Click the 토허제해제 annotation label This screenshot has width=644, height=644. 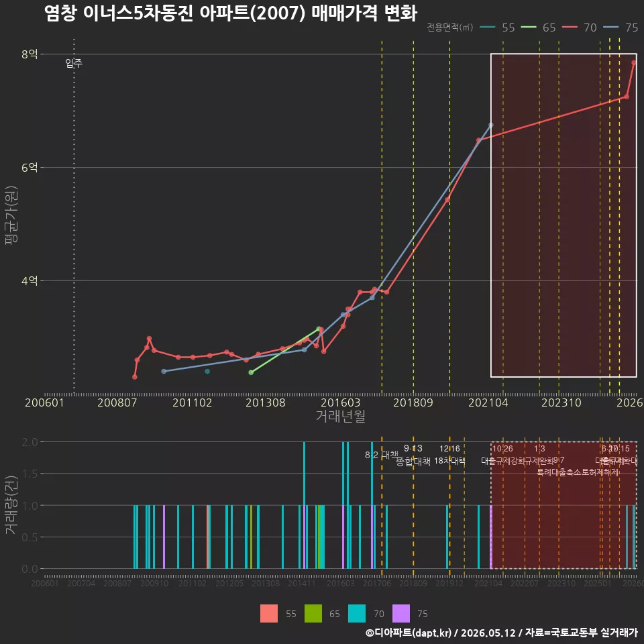(600, 472)
